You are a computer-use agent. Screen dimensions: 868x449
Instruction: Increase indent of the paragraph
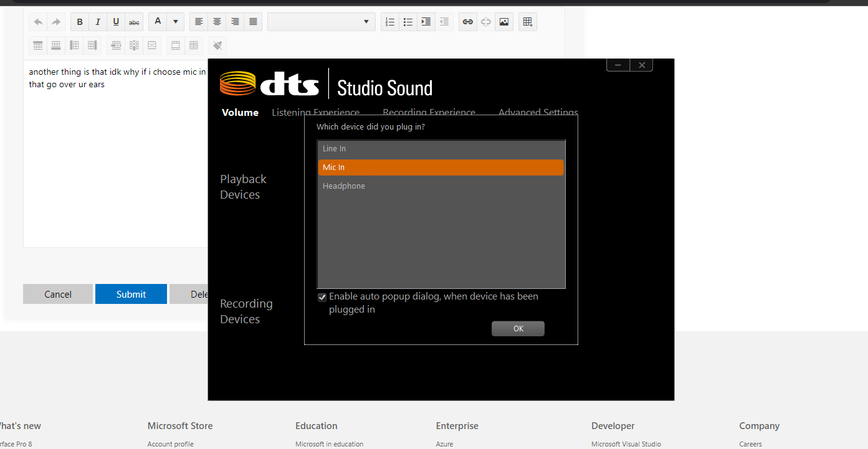[x=426, y=22]
